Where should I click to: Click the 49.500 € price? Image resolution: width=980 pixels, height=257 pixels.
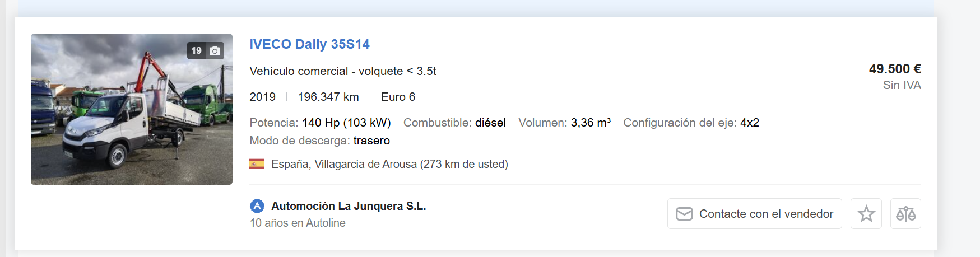[x=895, y=69]
